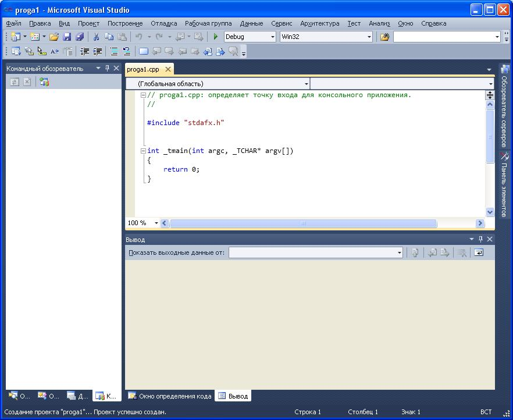Click the "stdafx.h" include string in code
Screen dimensions: 513x420
(x=204, y=123)
